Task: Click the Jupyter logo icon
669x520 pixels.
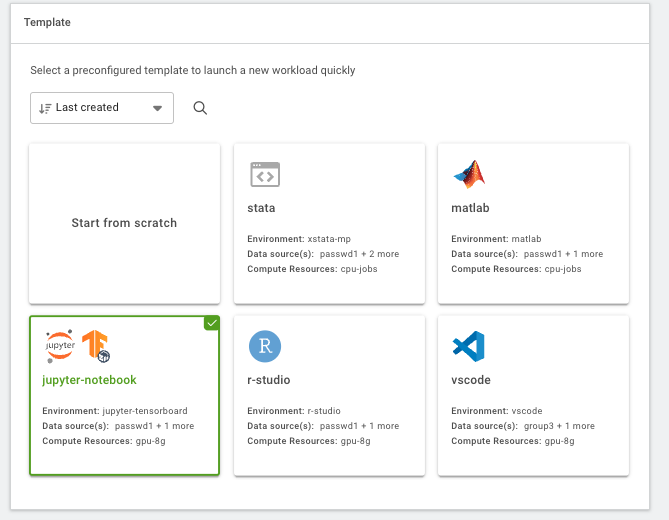Action: coord(60,346)
